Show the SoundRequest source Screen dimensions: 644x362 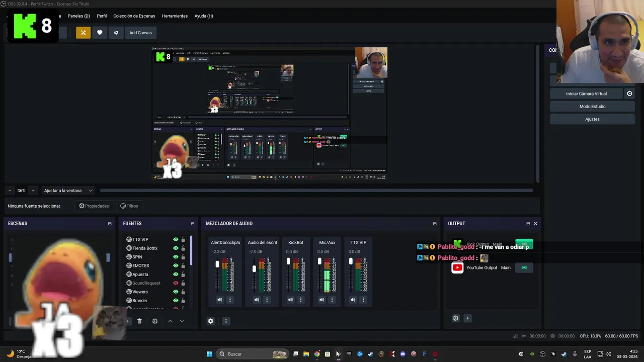[176, 283]
